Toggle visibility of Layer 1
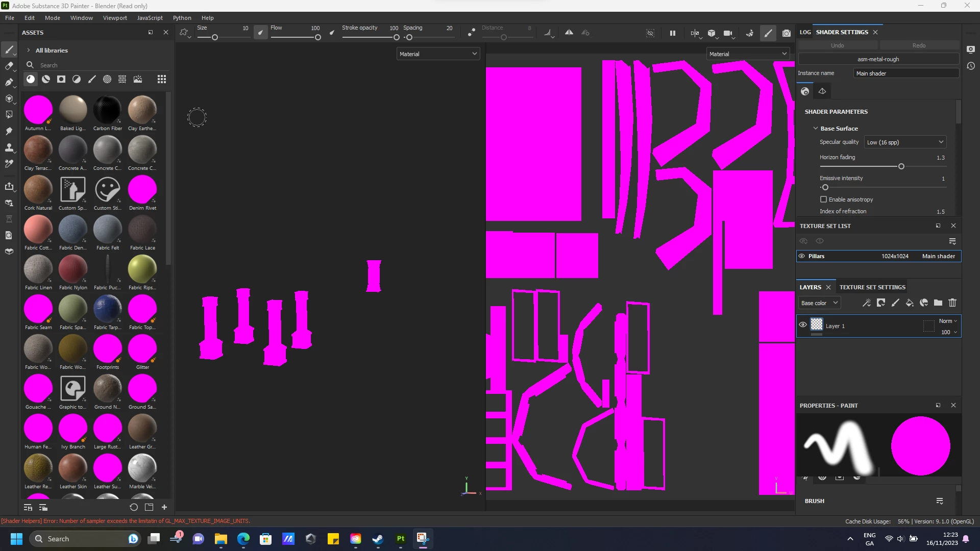980x551 pixels. (803, 325)
